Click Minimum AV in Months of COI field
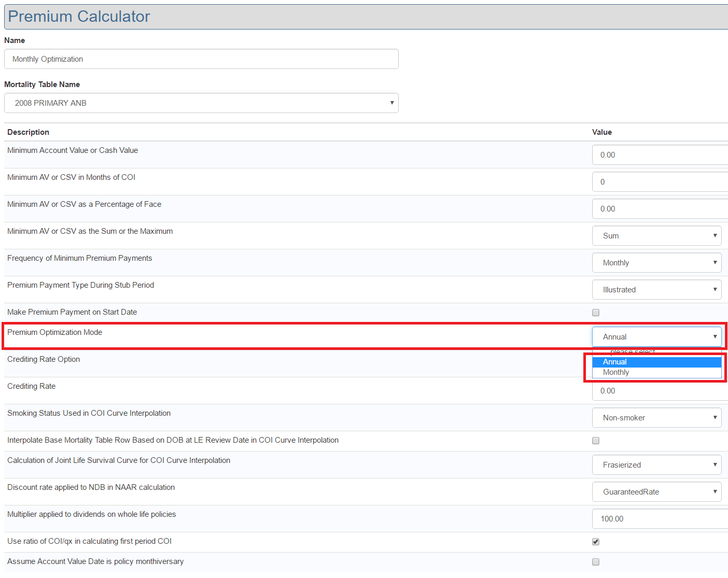 (659, 182)
